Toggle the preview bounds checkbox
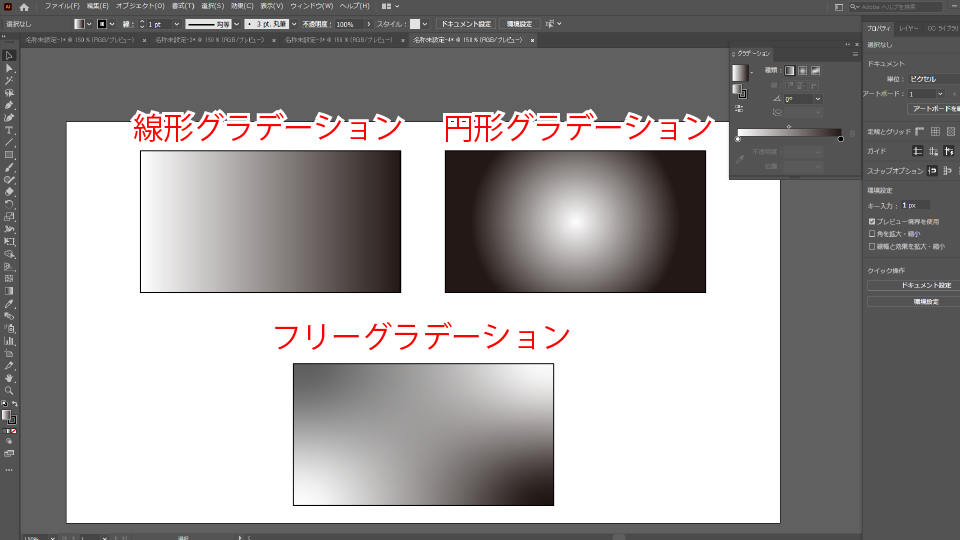 tap(872, 222)
